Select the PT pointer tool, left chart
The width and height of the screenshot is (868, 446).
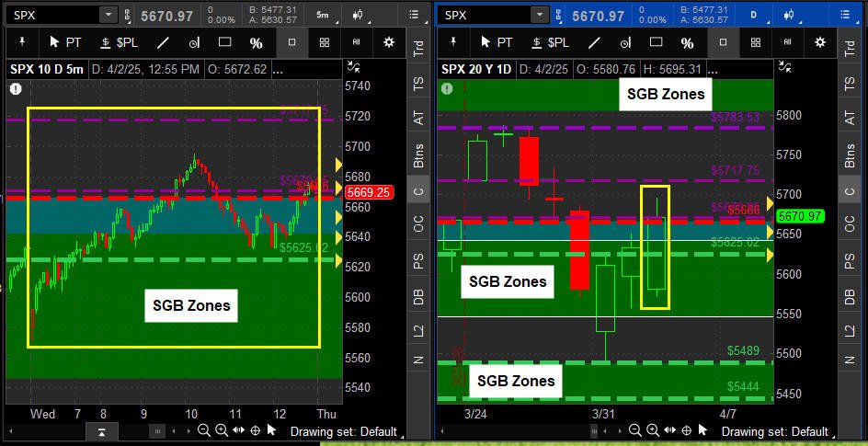click(64, 42)
